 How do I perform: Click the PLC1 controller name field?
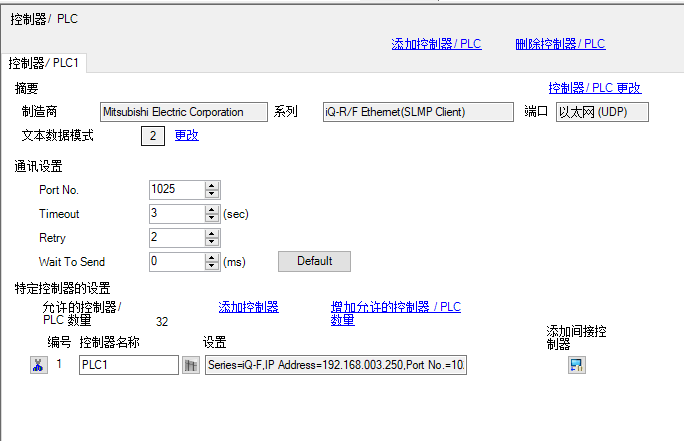pos(128,366)
